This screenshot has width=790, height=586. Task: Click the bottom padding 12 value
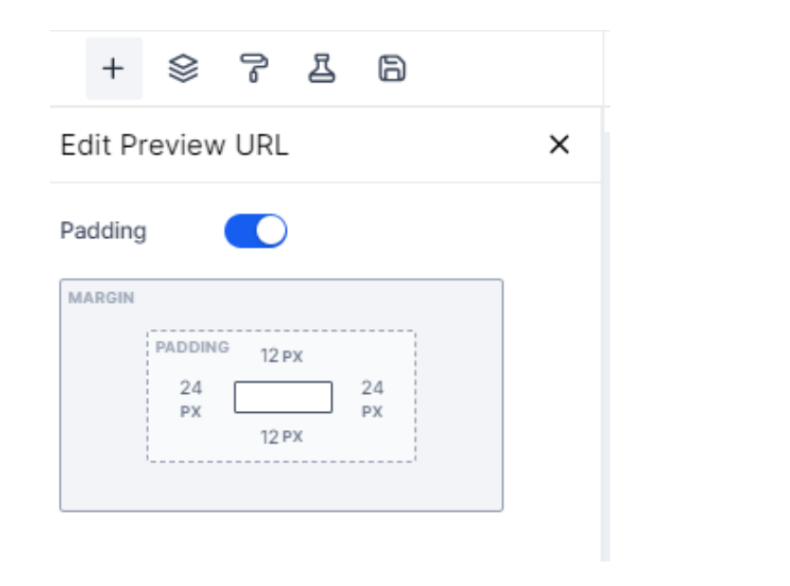(270, 437)
